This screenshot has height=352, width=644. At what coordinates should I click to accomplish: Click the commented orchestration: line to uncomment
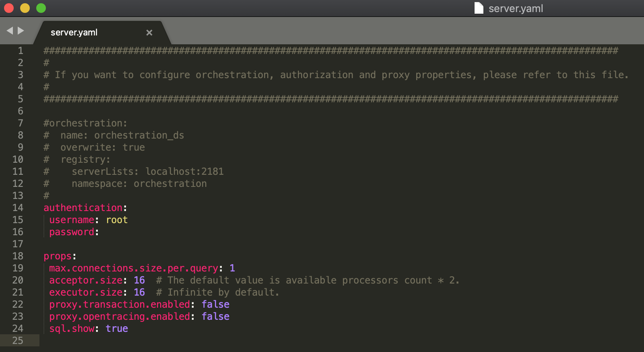(x=85, y=123)
